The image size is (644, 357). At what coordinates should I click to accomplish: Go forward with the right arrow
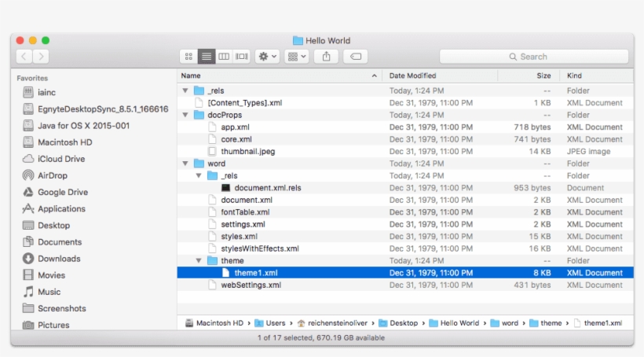point(41,57)
